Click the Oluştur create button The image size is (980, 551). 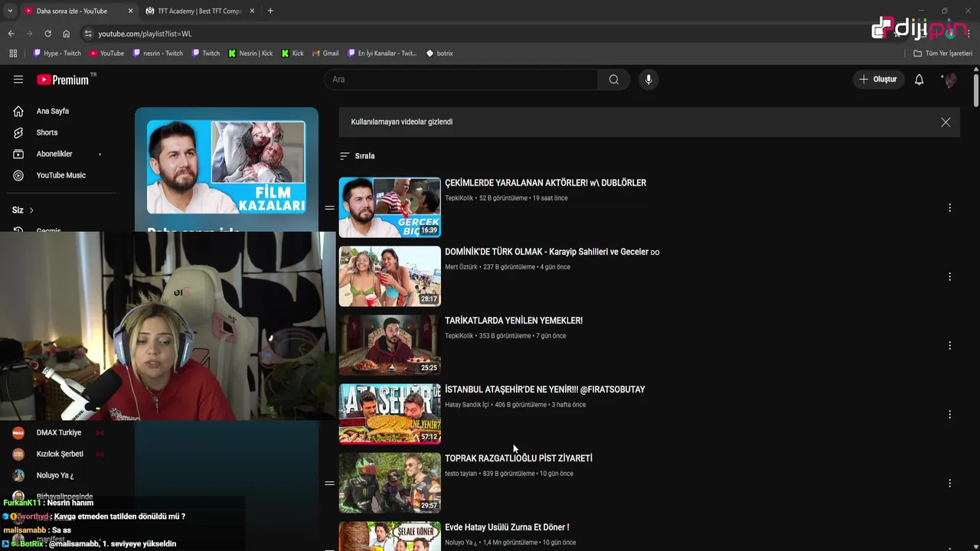[878, 80]
